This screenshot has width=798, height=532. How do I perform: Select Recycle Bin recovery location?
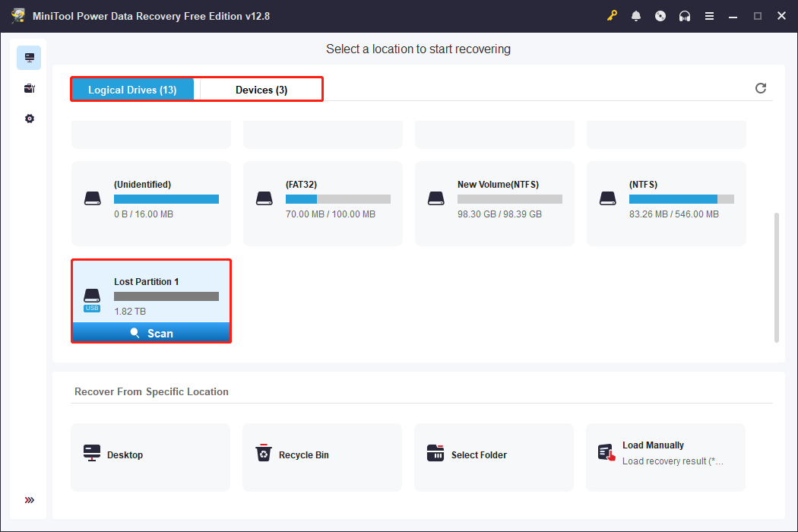click(321, 456)
